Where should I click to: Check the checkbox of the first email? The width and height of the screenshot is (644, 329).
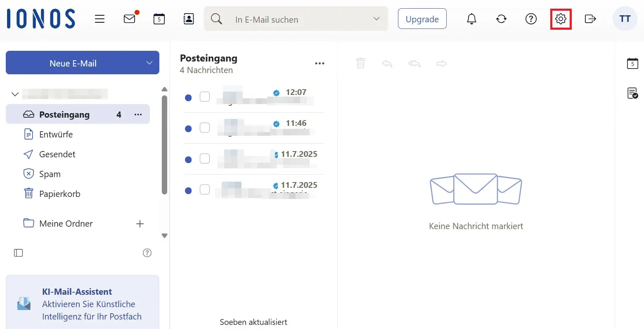tap(204, 97)
